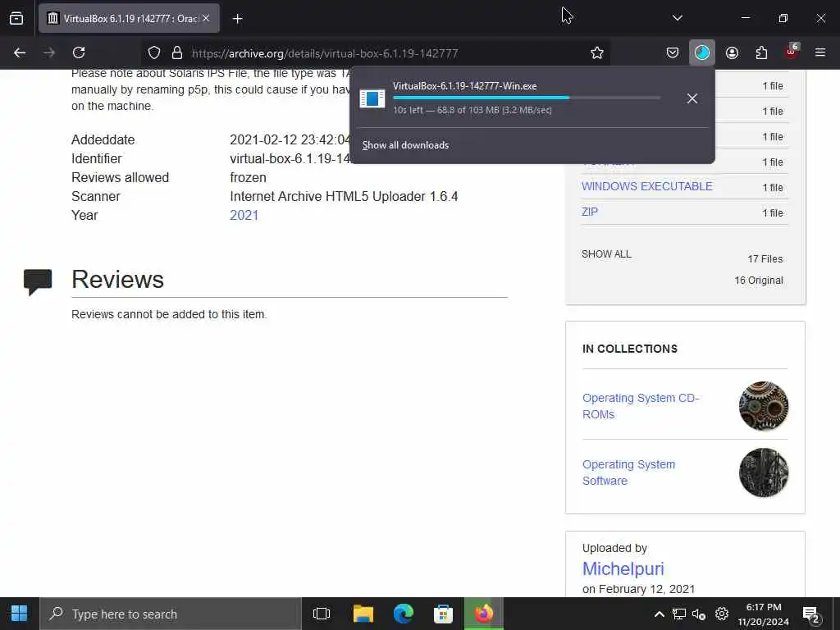
Task: Save page to Pocket
Action: [673, 52]
